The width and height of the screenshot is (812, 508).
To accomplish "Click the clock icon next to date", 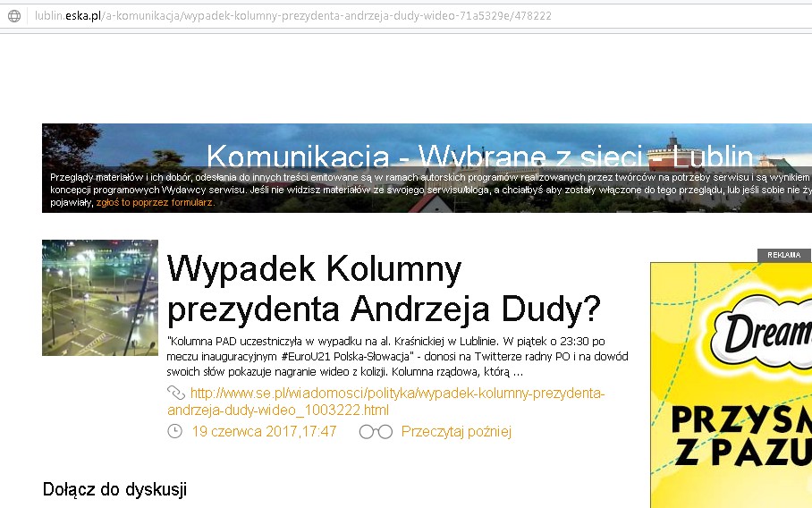I will click(x=175, y=431).
